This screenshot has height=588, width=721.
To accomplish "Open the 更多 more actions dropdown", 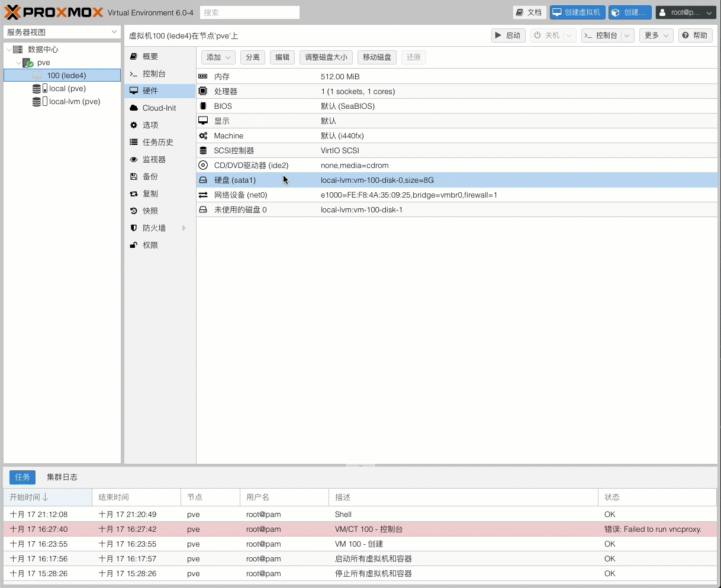I will point(656,35).
